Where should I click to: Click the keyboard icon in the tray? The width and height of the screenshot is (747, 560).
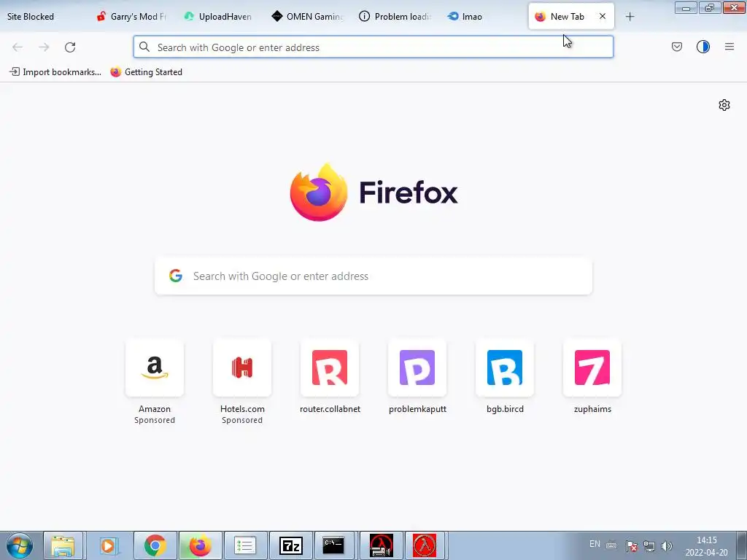pyautogui.click(x=611, y=545)
